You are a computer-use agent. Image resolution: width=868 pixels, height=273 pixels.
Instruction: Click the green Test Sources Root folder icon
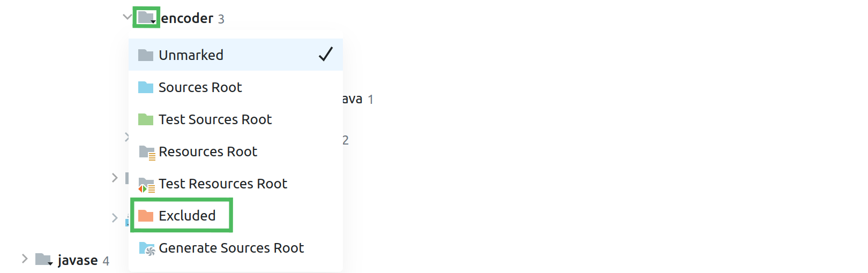tap(145, 119)
